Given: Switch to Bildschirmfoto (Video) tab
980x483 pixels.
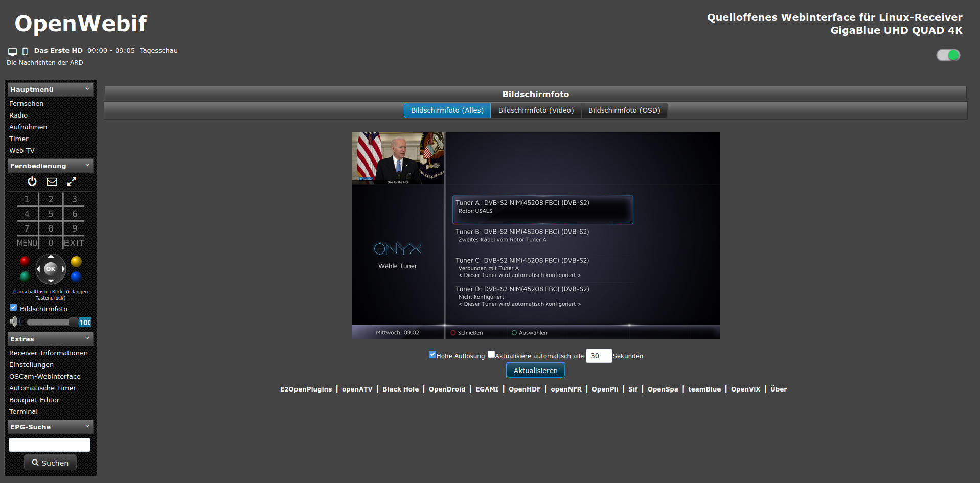Looking at the screenshot, I should 536,110.
